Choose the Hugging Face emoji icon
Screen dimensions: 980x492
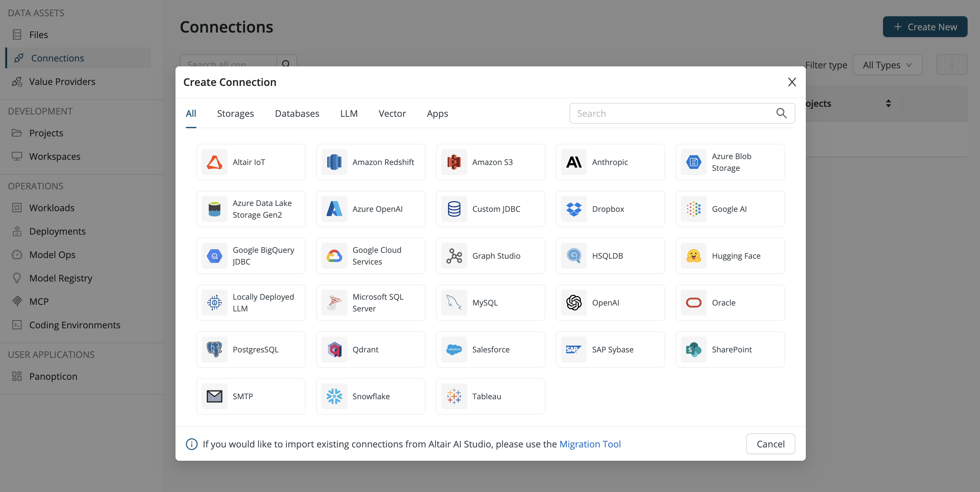coord(694,255)
